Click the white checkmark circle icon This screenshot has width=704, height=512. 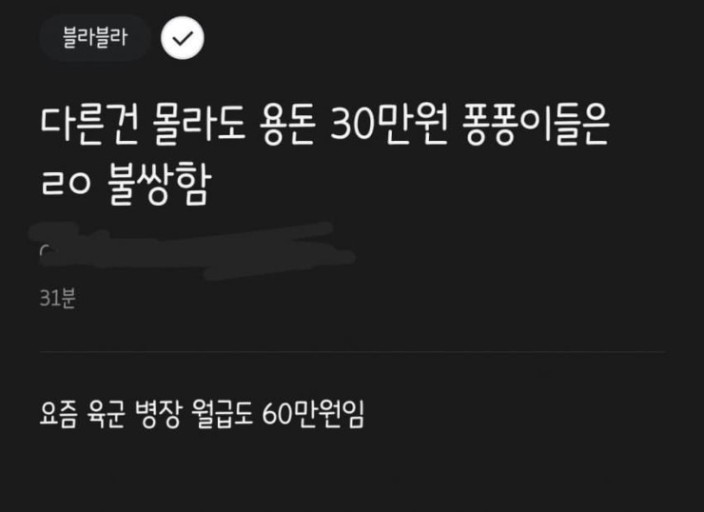tap(182, 38)
